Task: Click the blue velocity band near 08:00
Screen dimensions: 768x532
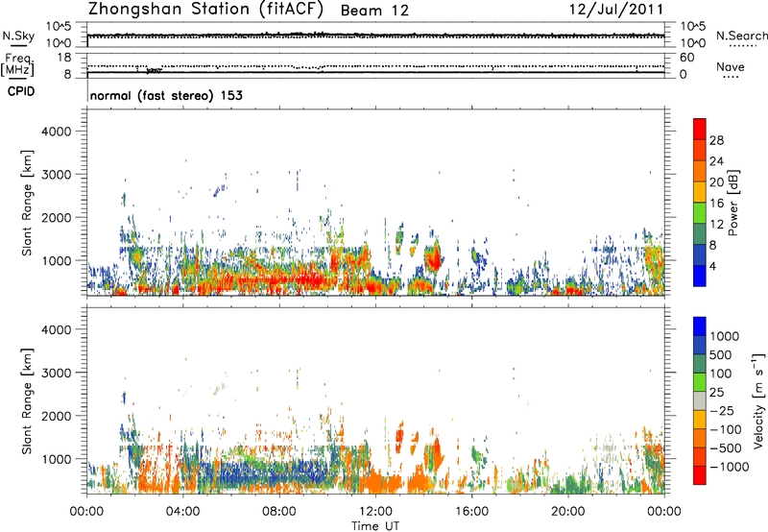Action: pyautogui.click(x=279, y=474)
